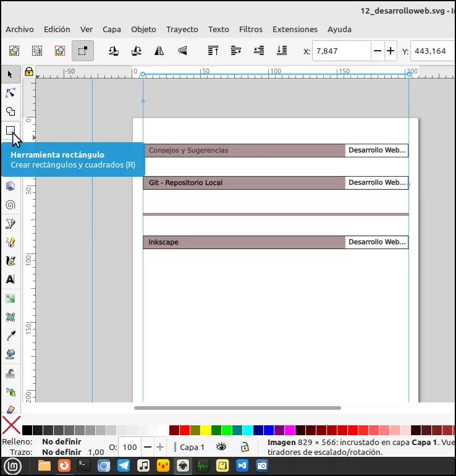Rotate selection 90 degrees clockwise
The width and height of the screenshot is (456, 476).
tap(136, 51)
